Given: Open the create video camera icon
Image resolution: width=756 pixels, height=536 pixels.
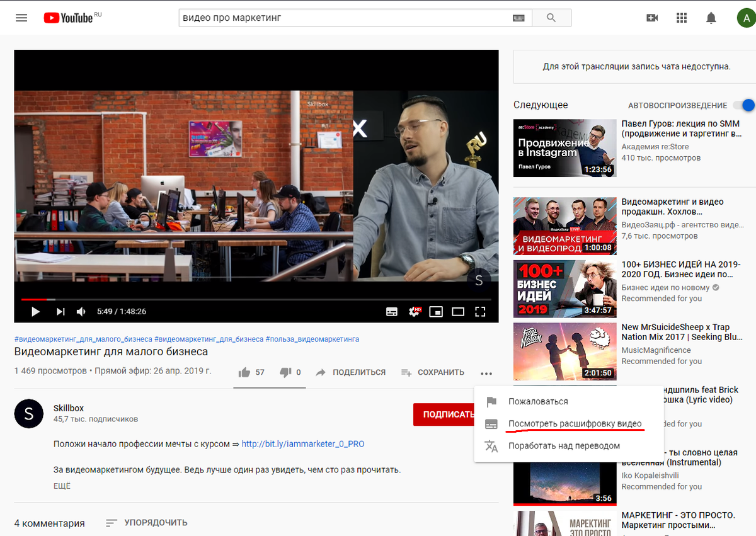Looking at the screenshot, I should 652,18.
